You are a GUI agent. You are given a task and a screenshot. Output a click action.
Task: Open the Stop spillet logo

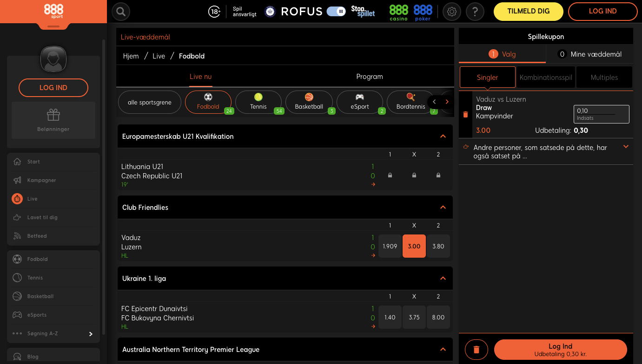pyautogui.click(x=363, y=12)
